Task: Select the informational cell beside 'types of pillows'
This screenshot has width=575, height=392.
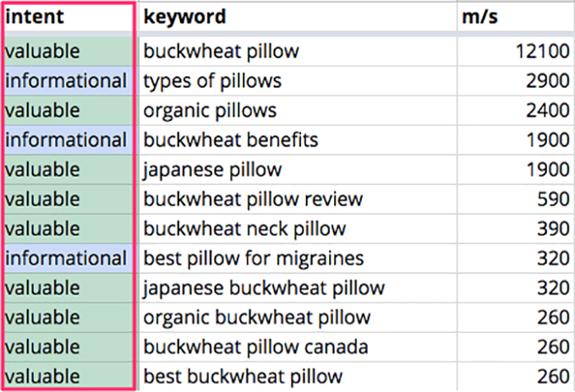Action: [x=68, y=81]
